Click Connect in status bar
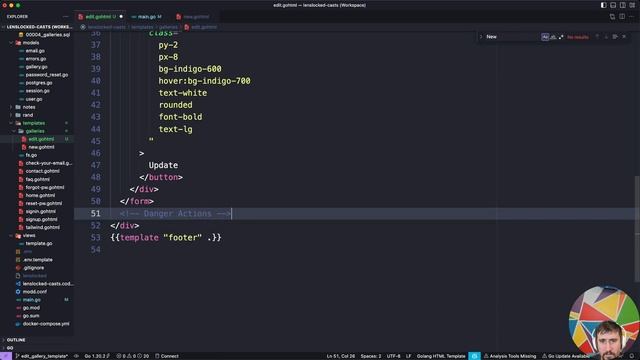The width and height of the screenshot is (640, 360). pos(167,356)
